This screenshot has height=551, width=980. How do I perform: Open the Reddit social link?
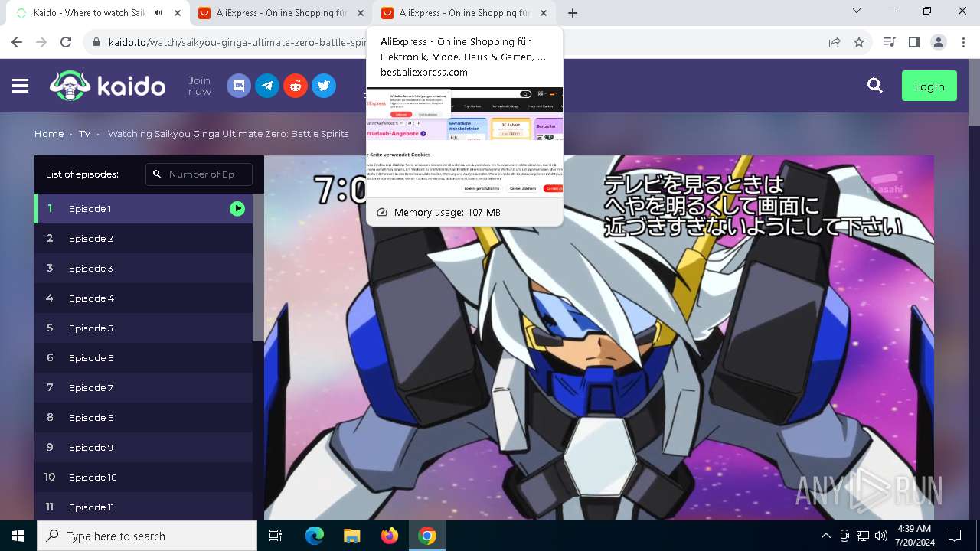(x=296, y=86)
